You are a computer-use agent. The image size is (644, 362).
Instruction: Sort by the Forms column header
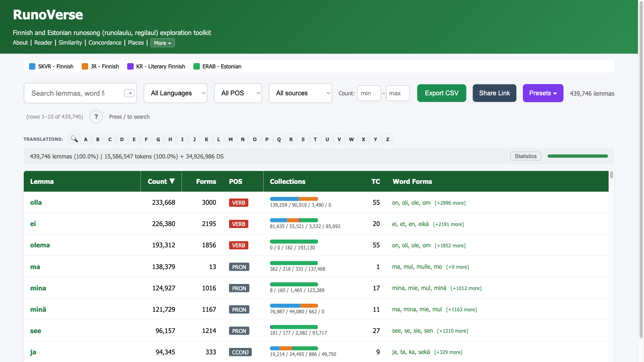click(x=206, y=181)
